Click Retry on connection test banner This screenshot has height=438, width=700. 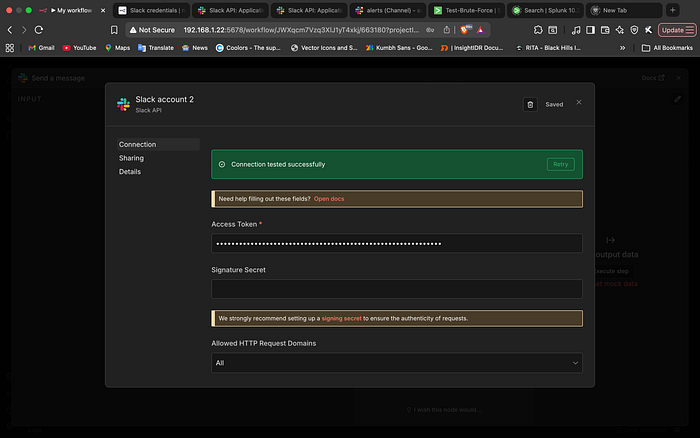coord(561,164)
